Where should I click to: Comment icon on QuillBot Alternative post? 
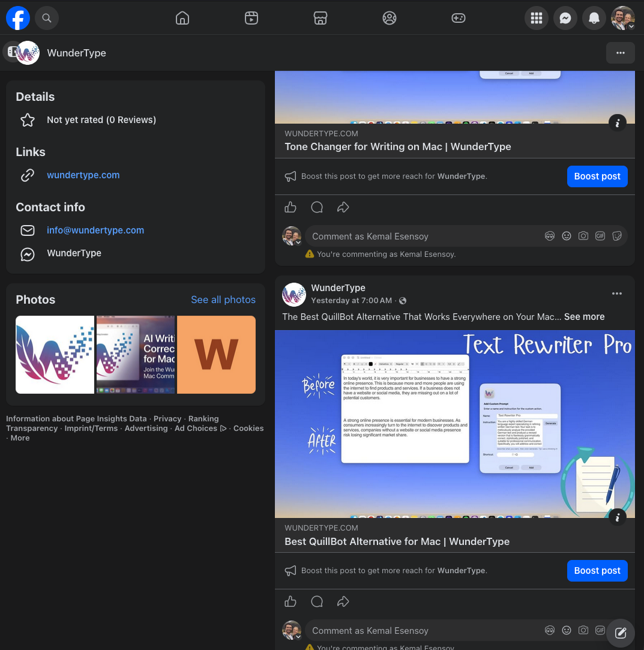click(x=317, y=601)
